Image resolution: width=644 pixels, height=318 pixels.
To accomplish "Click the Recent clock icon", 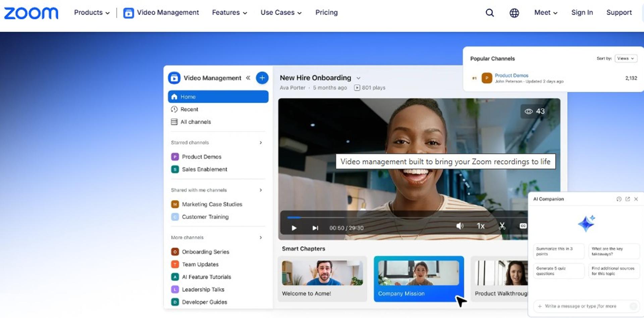I will [x=174, y=109].
